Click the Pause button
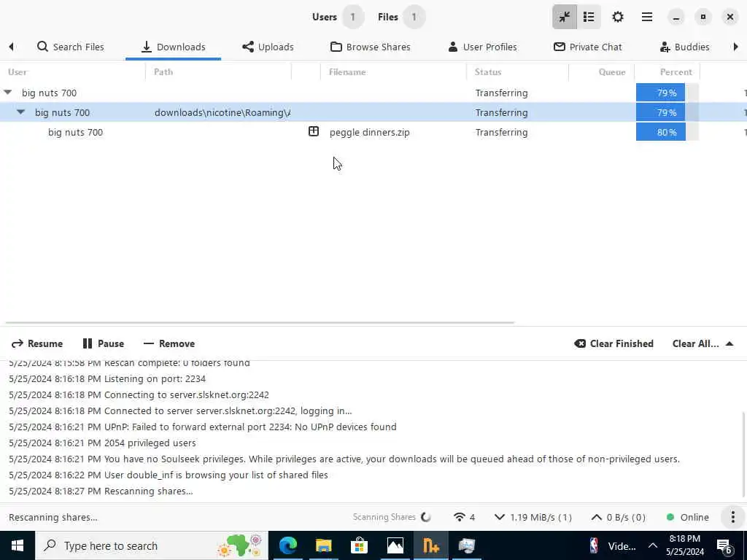 [104, 344]
